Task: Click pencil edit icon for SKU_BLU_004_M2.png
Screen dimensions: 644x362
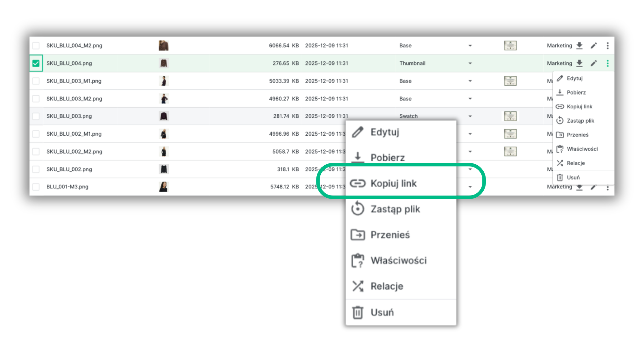Action: [x=594, y=46]
